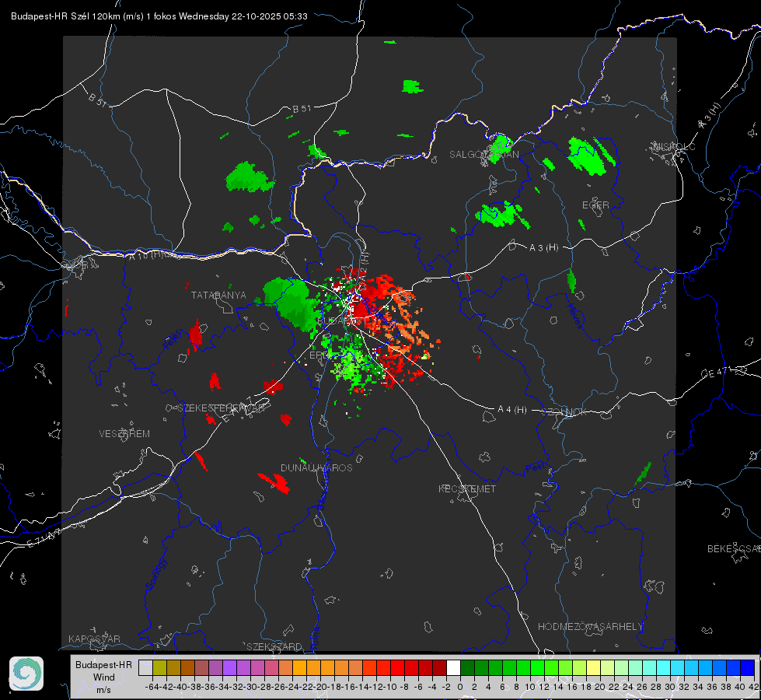Click the KAPOSVÁR city label
761x700 pixels.
click(x=94, y=639)
